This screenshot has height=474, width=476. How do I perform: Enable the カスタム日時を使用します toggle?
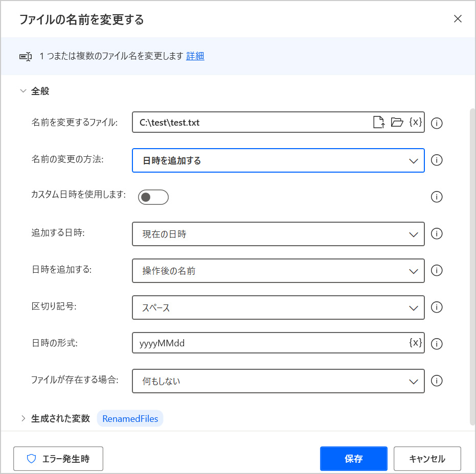point(153,197)
